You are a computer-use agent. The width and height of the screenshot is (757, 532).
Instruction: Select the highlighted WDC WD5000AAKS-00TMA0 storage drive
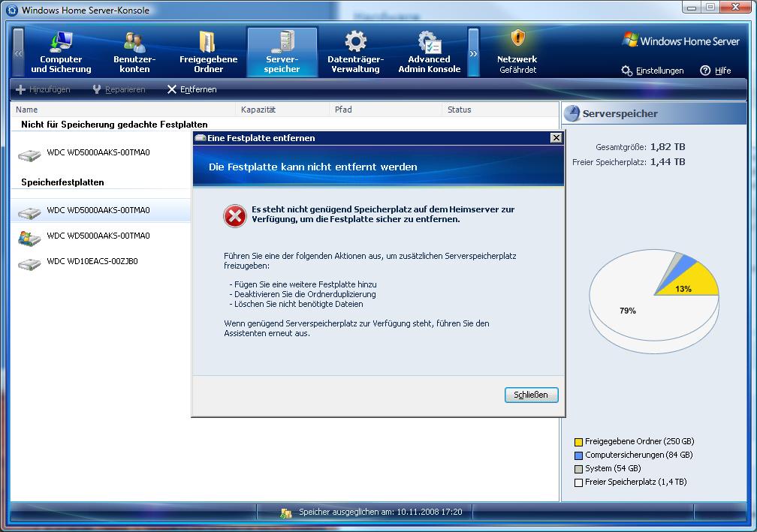point(101,210)
